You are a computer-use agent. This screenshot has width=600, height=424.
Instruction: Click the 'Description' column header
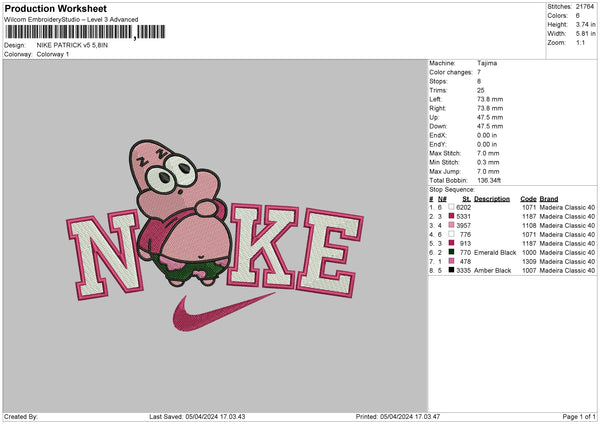click(492, 199)
